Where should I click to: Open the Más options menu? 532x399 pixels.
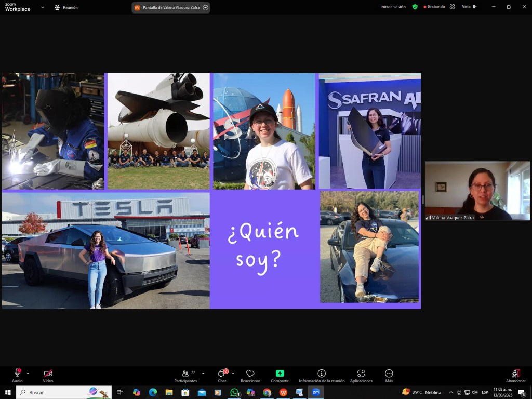(x=389, y=374)
